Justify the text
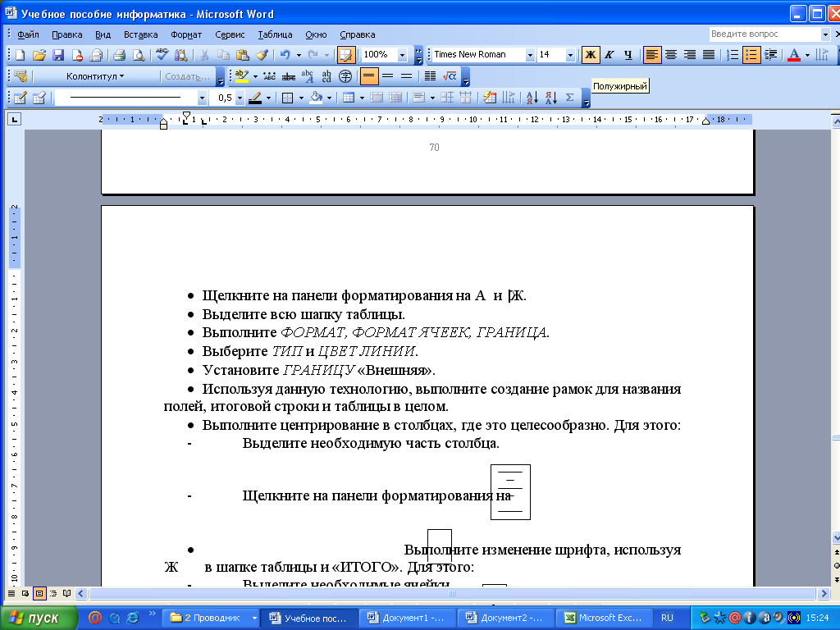 pos(709,55)
